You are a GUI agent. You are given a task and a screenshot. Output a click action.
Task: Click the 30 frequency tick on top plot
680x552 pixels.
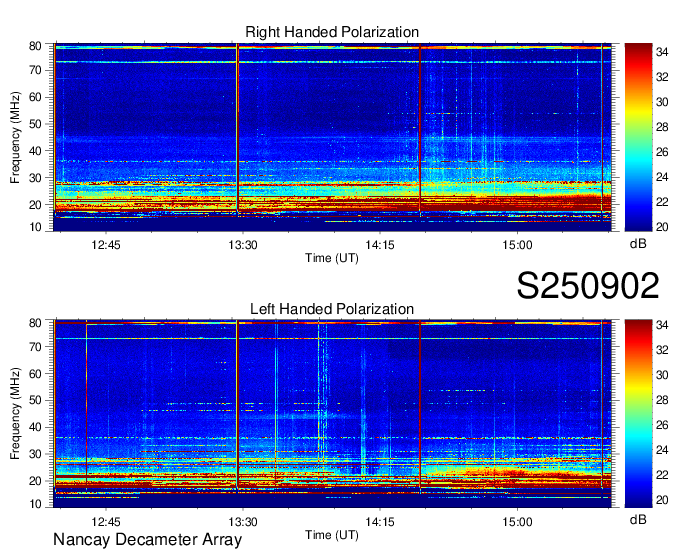(x=35, y=178)
